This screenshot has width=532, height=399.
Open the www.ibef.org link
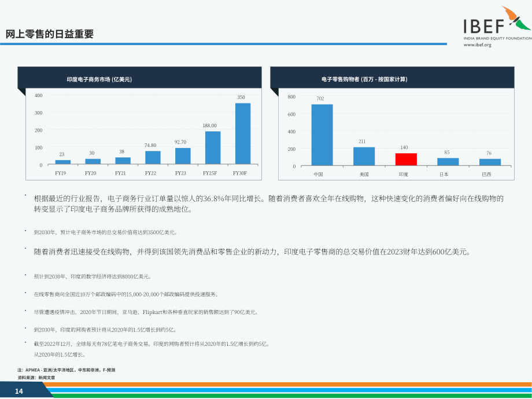pos(478,45)
